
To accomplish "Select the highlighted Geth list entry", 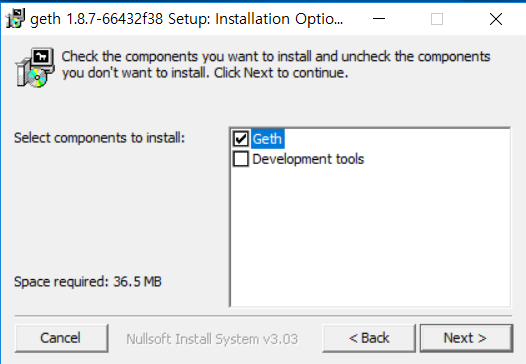I will click(x=267, y=139).
